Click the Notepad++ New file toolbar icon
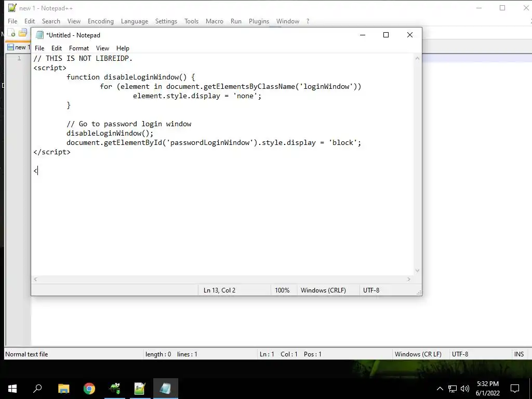532x399 pixels. coord(11,33)
